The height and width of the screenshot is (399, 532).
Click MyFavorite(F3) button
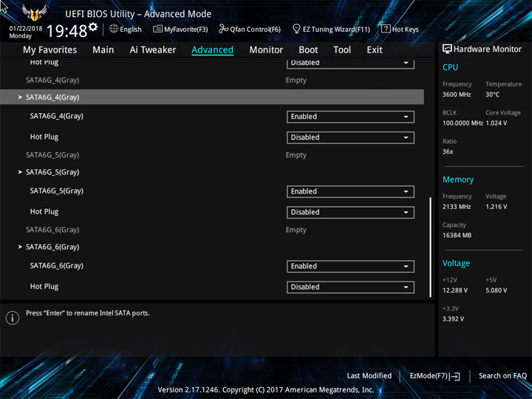[x=180, y=29]
